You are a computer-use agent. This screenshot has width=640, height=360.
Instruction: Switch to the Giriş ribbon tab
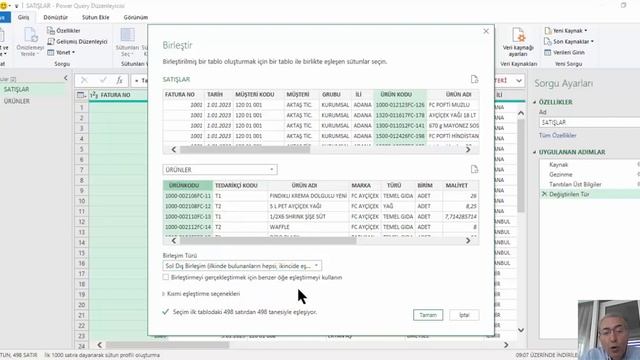pos(23,18)
